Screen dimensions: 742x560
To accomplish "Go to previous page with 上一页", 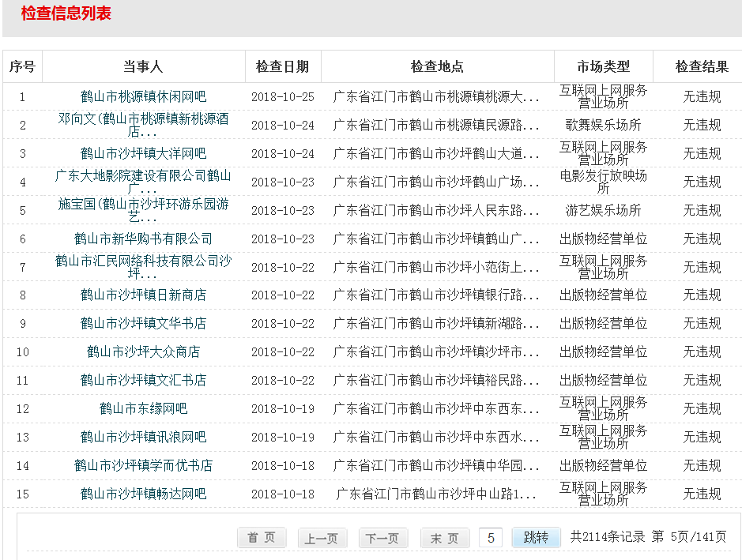I will coord(322,538).
